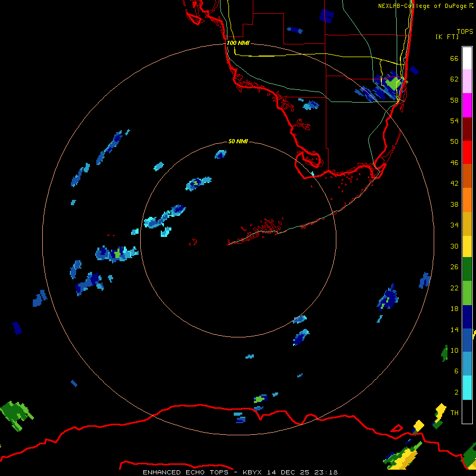The width and height of the screenshot is (476, 476).
Task: Pick the white swatch in the legend
Action: (x=467, y=58)
